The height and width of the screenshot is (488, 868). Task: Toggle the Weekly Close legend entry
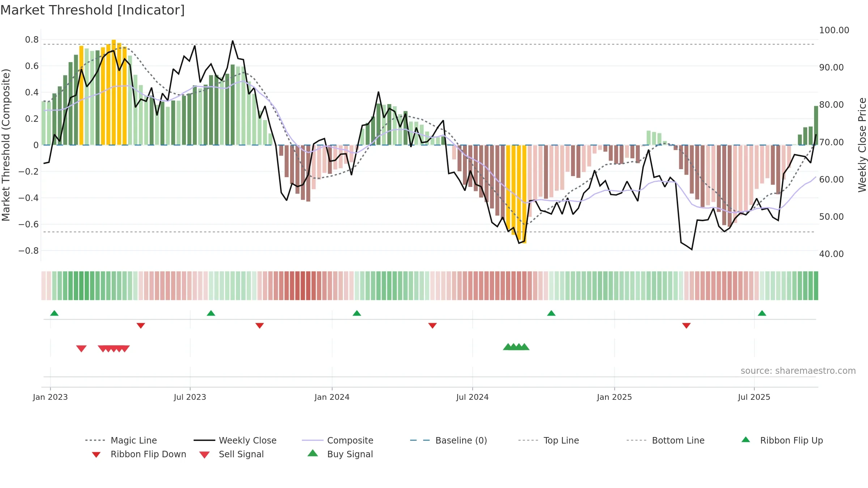(235, 440)
